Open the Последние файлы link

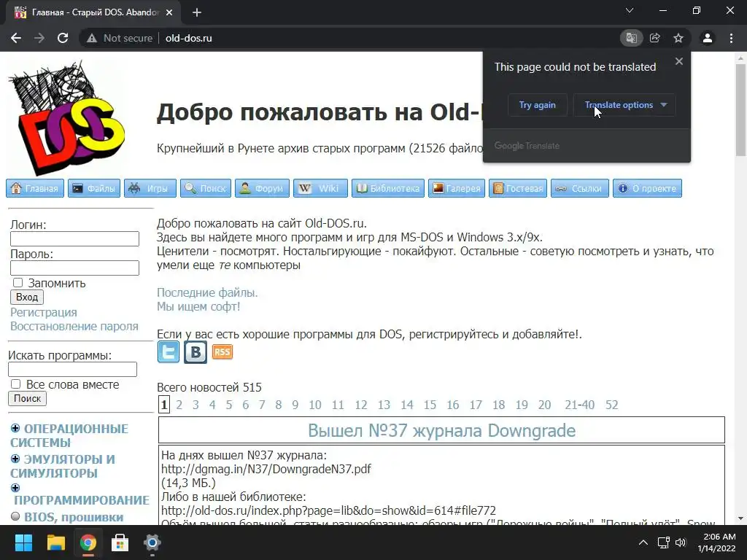click(x=207, y=292)
